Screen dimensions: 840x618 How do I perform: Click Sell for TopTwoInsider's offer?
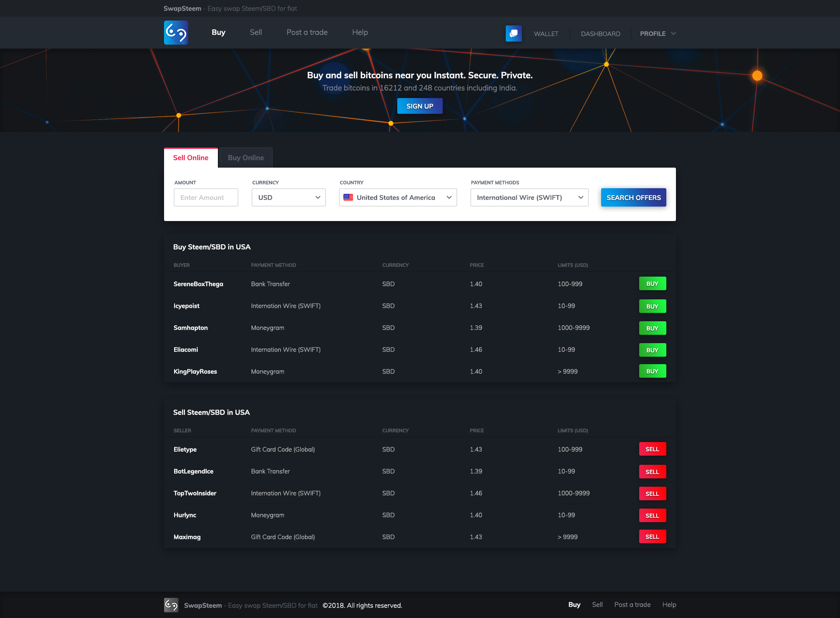652,493
